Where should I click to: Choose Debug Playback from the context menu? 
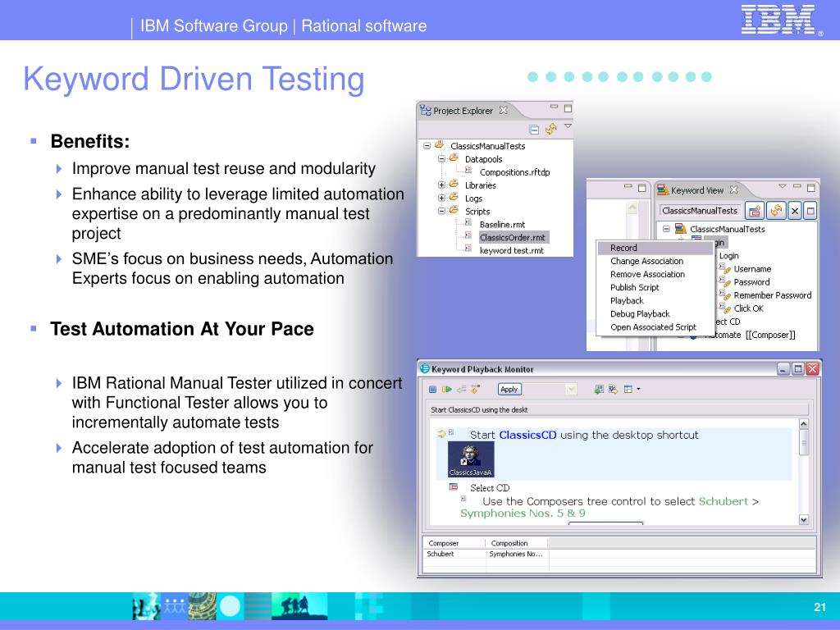point(655,314)
